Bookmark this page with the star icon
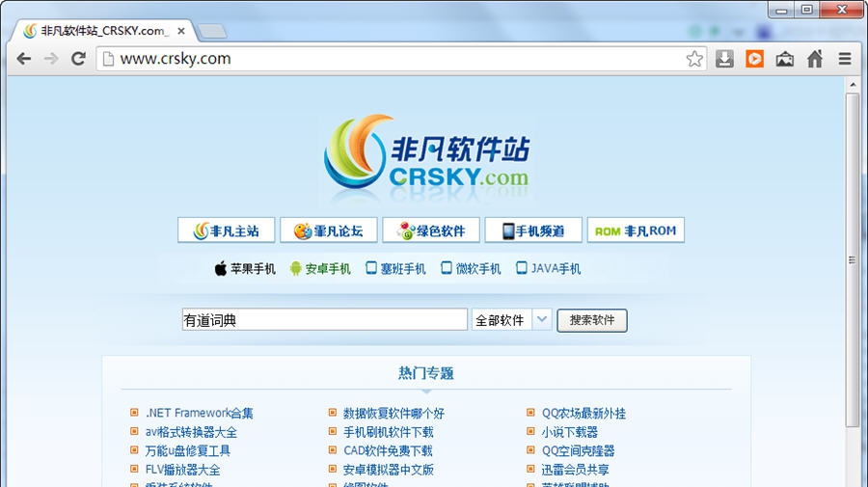Viewport: 868px width, 487px height. [694, 59]
